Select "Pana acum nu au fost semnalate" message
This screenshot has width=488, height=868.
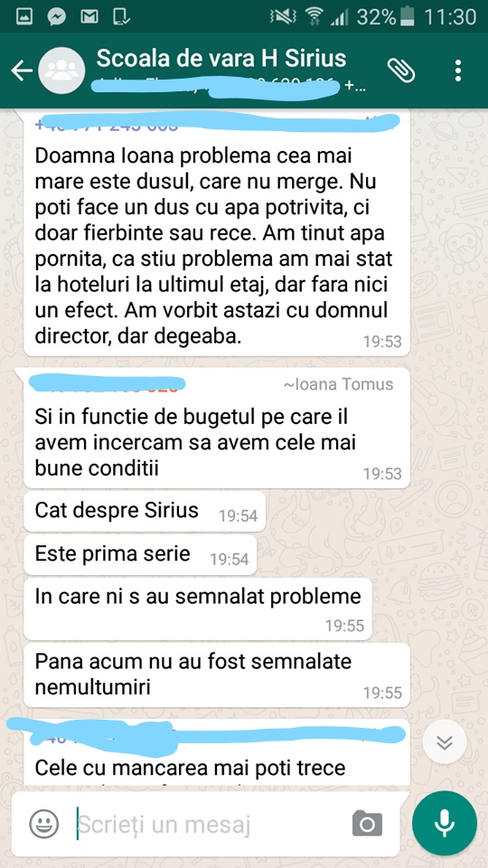[x=217, y=675]
